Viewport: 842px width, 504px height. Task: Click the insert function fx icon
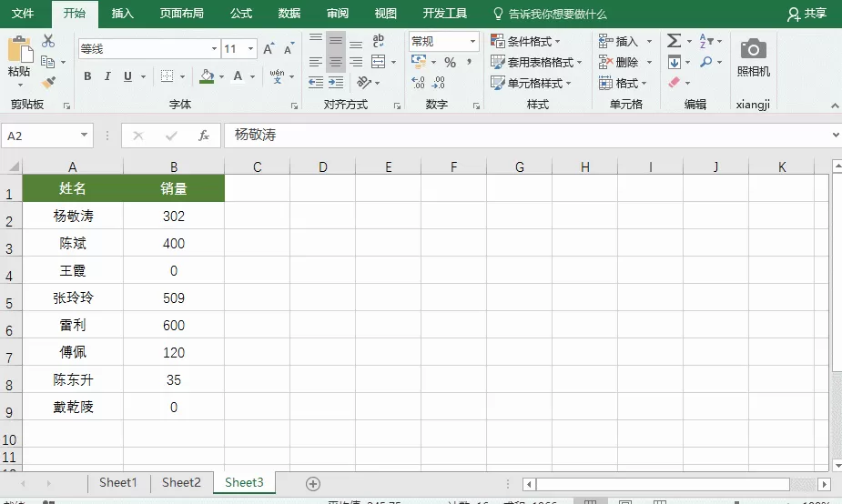click(x=204, y=136)
